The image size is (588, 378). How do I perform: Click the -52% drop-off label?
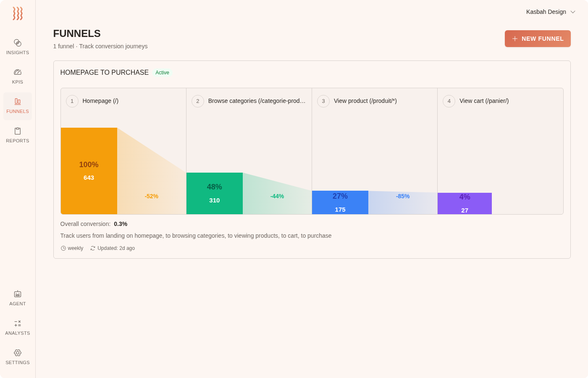tap(152, 196)
